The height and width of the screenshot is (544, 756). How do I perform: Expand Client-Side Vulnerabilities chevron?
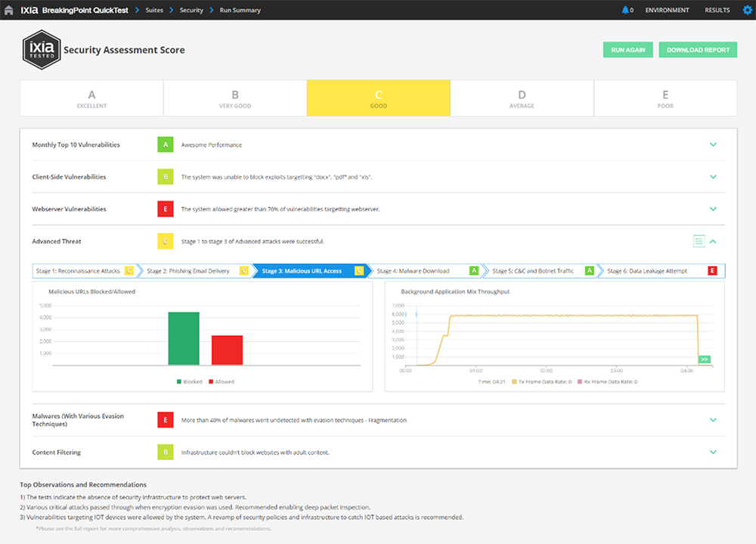713,176
